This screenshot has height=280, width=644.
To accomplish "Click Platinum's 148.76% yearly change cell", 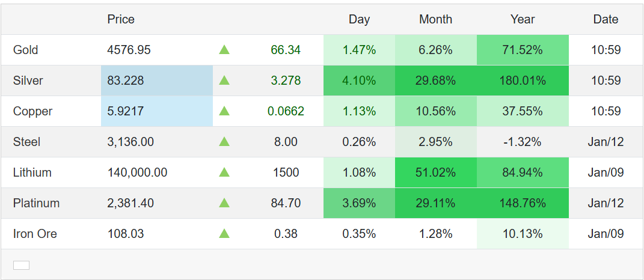I will coord(523,203).
